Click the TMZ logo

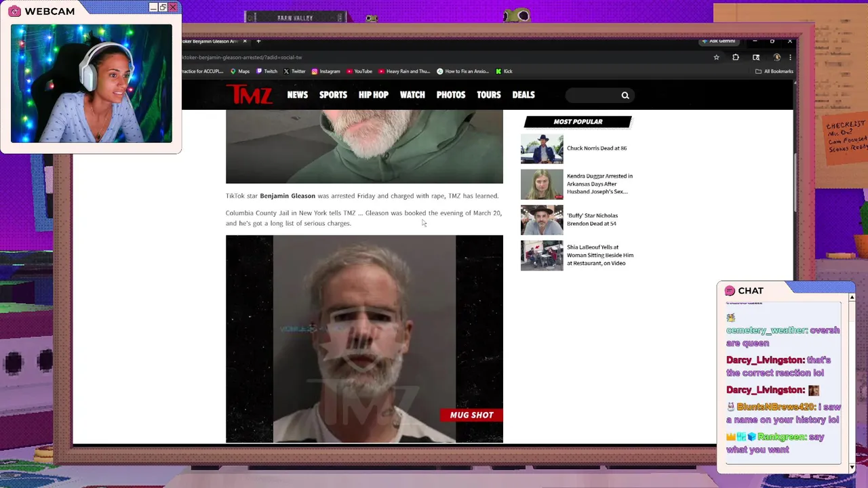249,95
